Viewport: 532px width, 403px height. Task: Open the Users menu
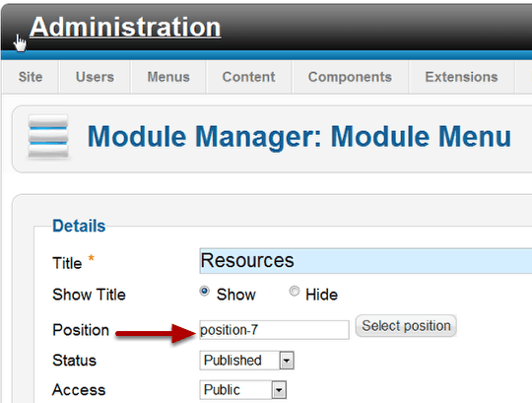click(x=95, y=77)
